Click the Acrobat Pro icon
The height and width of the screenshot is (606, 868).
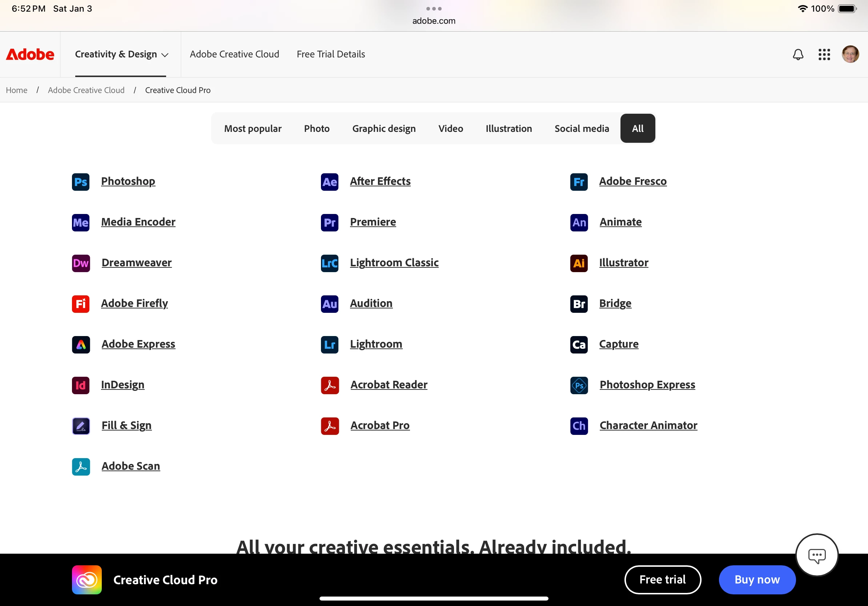coord(330,426)
